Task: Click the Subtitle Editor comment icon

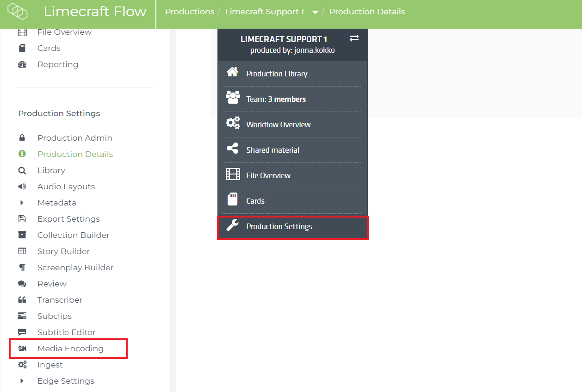Action: pyautogui.click(x=22, y=332)
